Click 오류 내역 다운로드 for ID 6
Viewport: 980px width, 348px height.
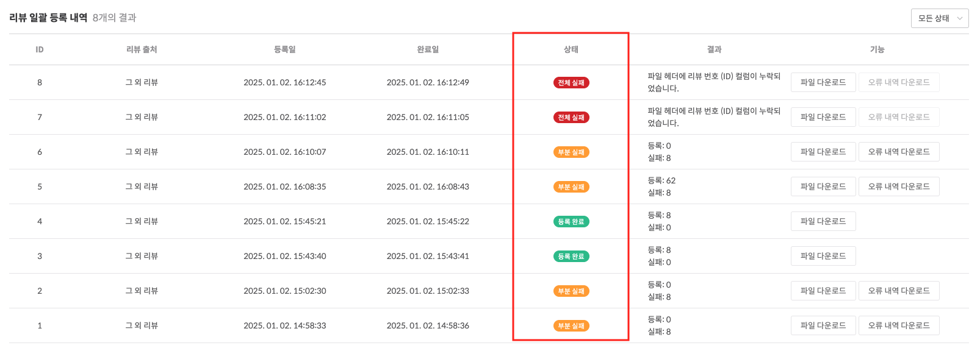tap(898, 152)
